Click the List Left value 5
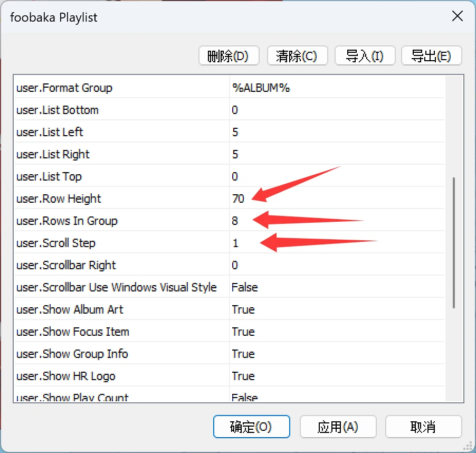 point(235,132)
